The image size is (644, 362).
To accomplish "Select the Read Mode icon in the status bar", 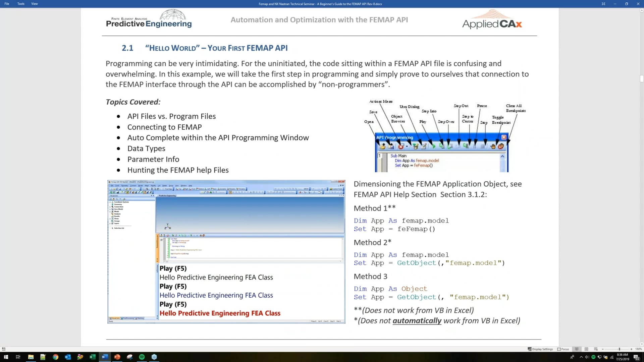I will [577, 349].
